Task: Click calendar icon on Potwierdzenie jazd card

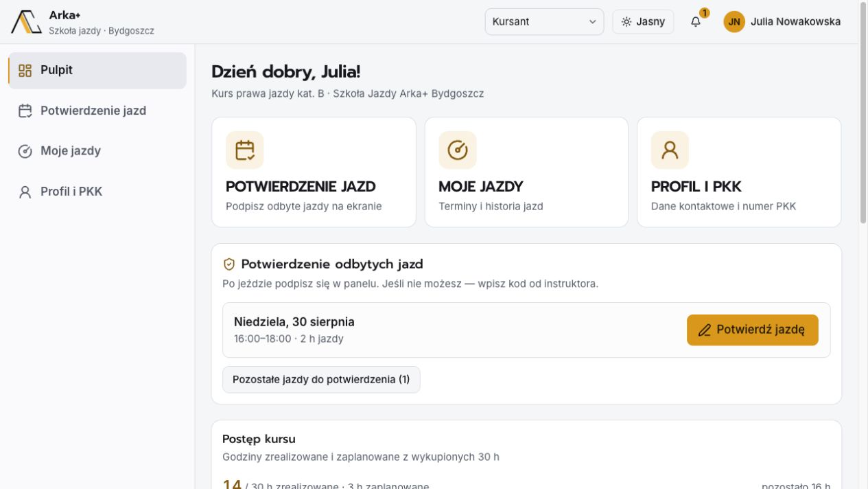Action: [x=245, y=150]
